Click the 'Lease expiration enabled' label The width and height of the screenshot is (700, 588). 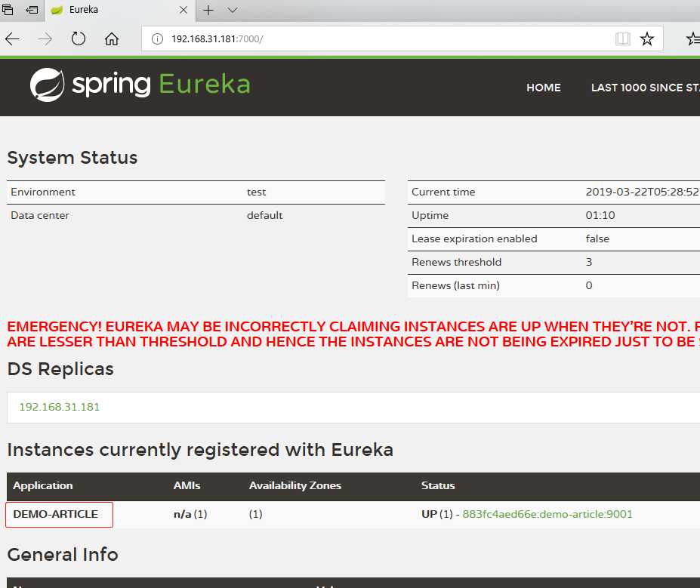(x=474, y=239)
